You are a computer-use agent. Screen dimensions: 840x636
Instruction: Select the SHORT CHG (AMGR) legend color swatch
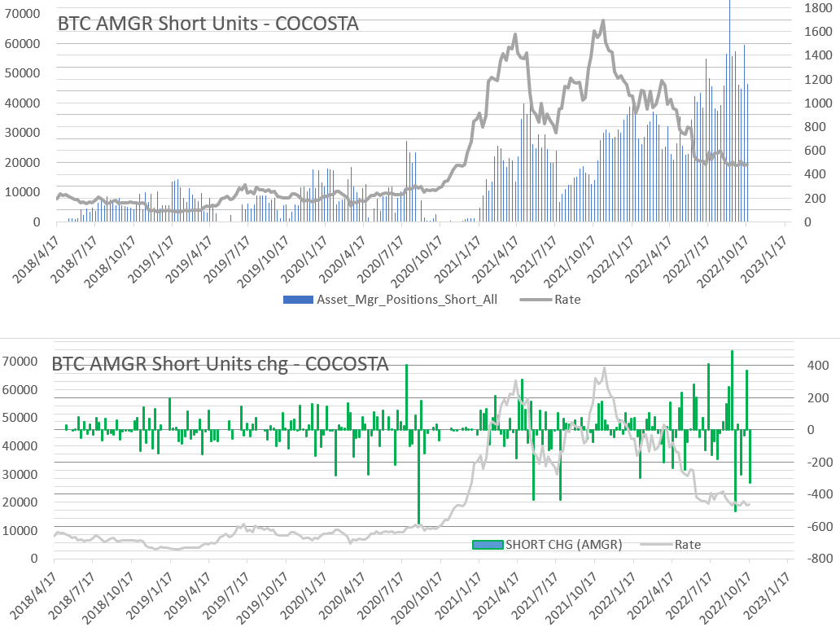pyautogui.click(x=488, y=545)
